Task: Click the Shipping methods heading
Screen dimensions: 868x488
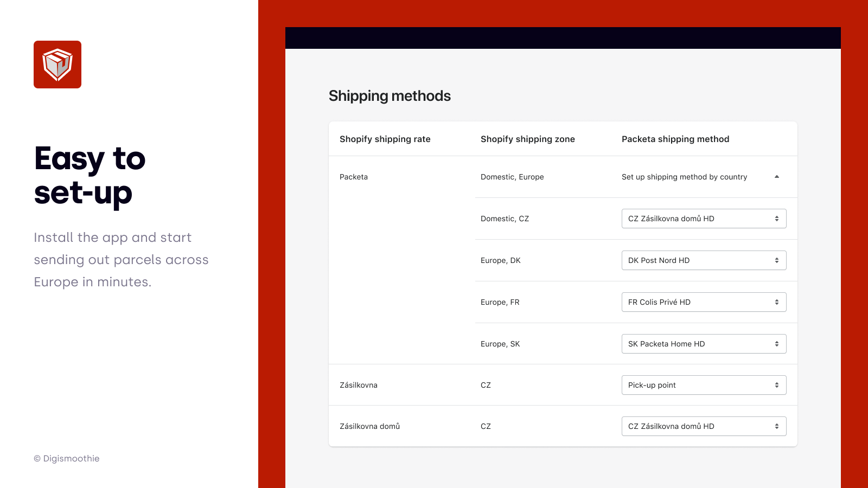Action: pyautogui.click(x=390, y=96)
